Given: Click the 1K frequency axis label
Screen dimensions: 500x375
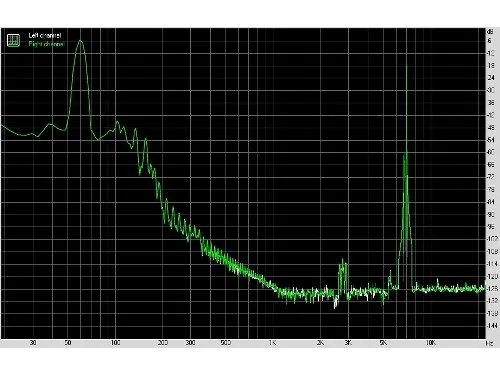Looking at the screenshot, I should coord(272,343).
